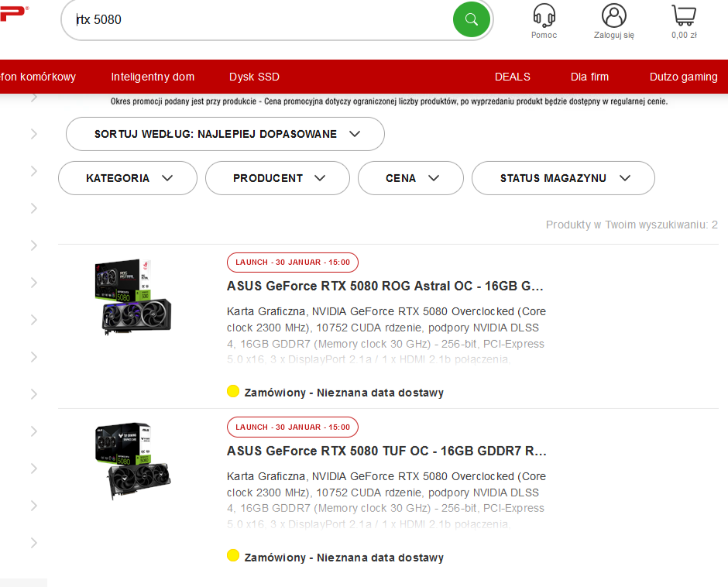
Task: Open the Inteligentny dom menu
Action: pos(153,77)
